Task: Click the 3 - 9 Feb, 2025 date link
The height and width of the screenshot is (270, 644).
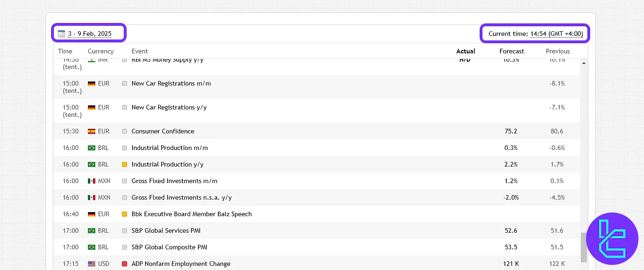Action: tap(90, 34)
